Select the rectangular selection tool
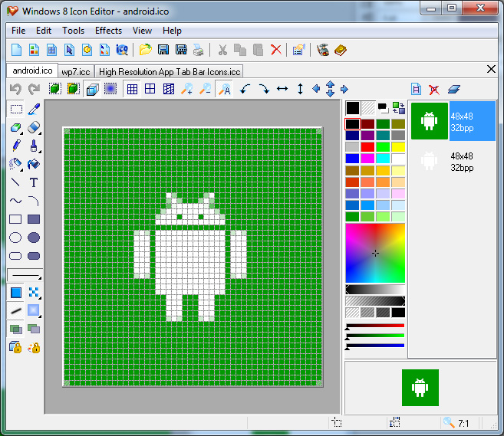 16,109
